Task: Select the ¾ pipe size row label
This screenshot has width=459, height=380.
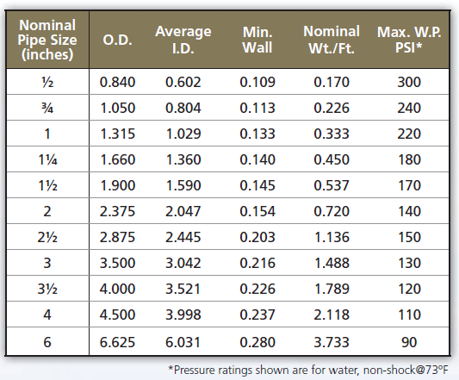Action: coord(47,108)
